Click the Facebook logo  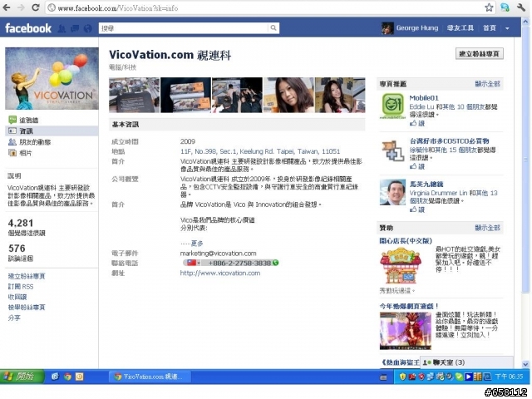point(28,28)
